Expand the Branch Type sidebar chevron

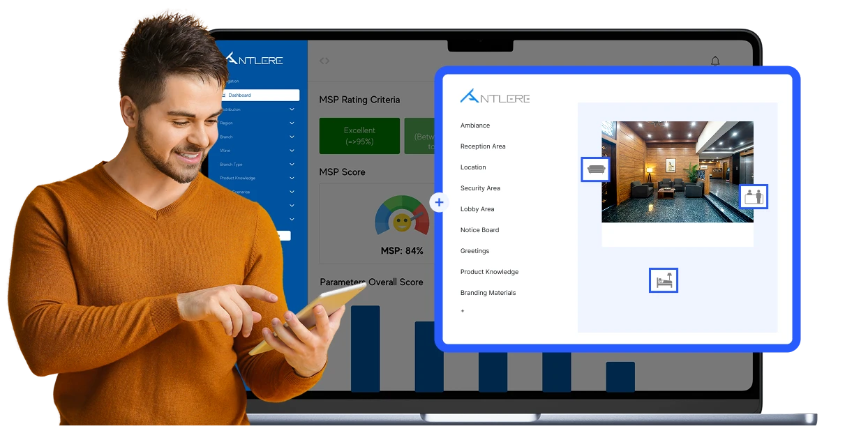tap(292, 165)
